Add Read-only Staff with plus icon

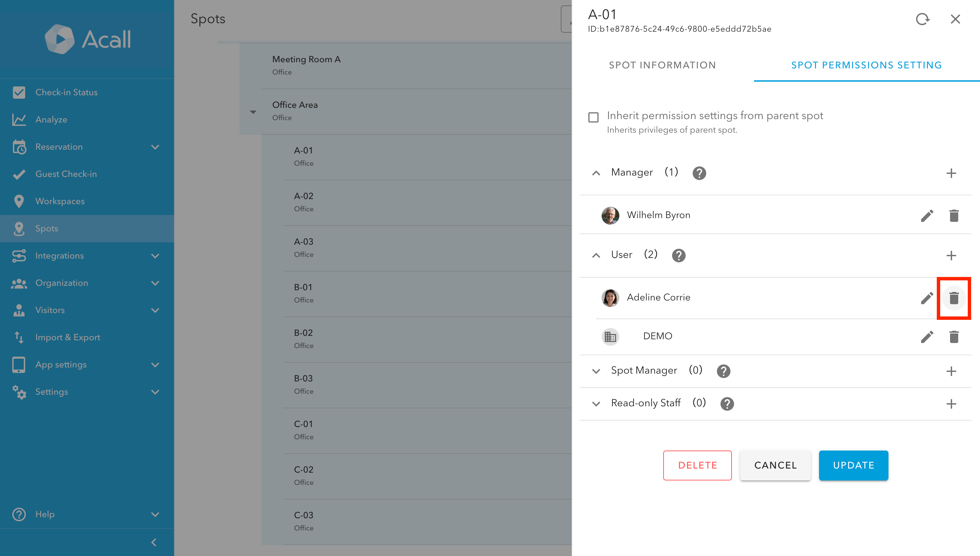click(x=951, y=404)
